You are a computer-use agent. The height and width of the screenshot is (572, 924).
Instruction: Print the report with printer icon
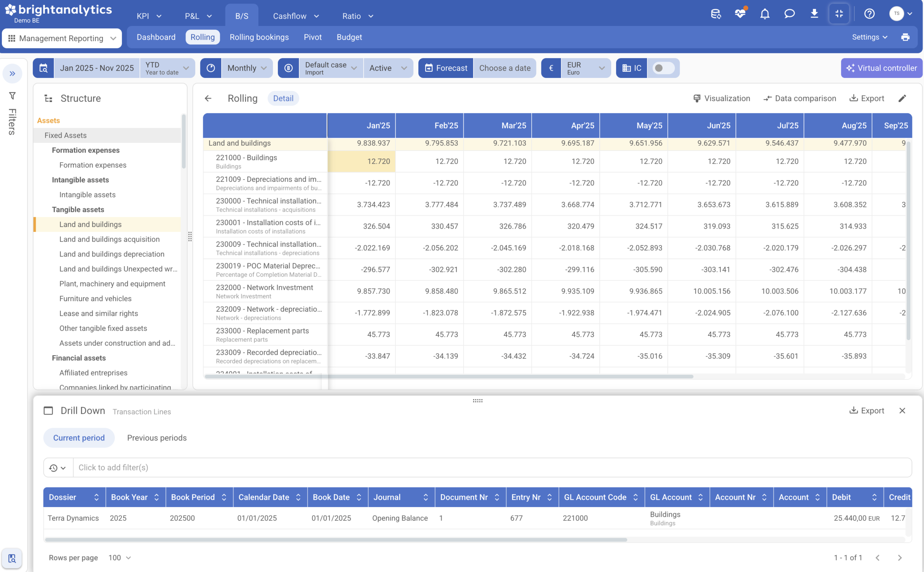click(905, 37)
